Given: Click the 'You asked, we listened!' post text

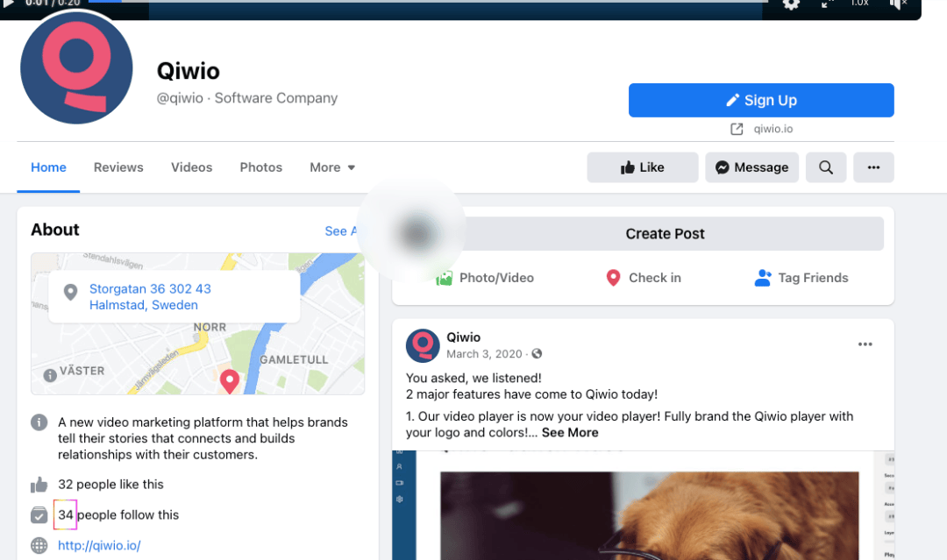Looking at the screenshot, I should click(x=473, y=378).
